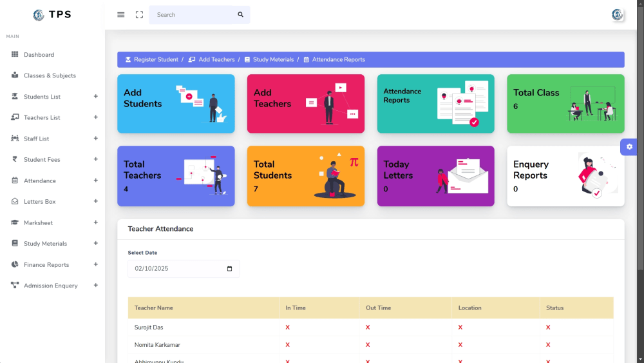The width and height of the screenshot is (644, 363).
Task: Expand Study Meterials with plus sign
Action: 96,243
